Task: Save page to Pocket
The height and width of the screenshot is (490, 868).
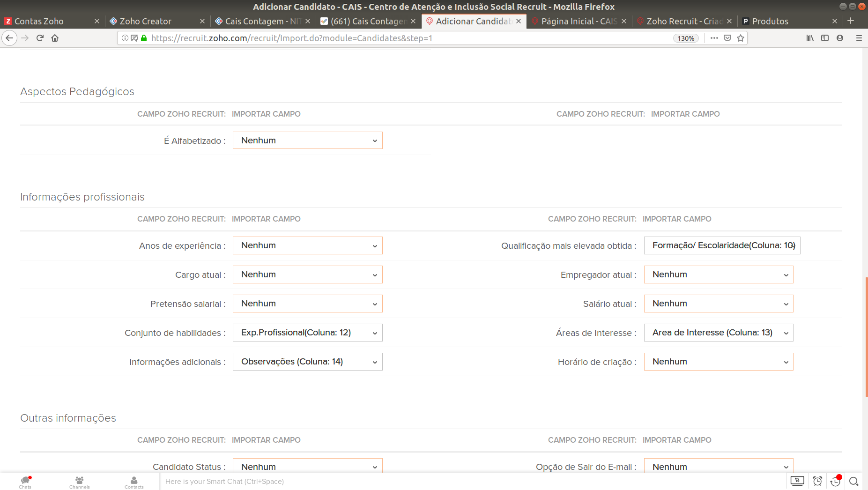Action: 727,38
